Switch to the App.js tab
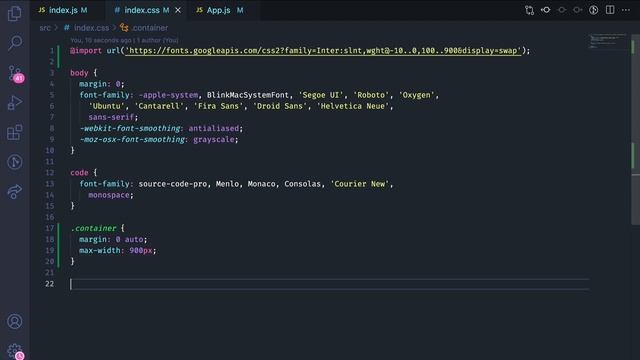Screen dimensions: 640x360 tap(218, 10)
